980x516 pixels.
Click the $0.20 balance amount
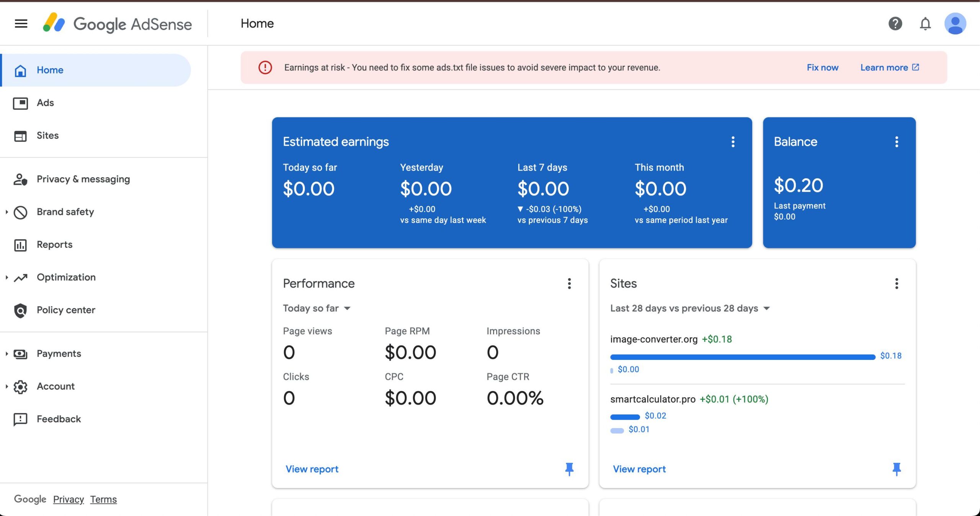click(x=798, y=186)
